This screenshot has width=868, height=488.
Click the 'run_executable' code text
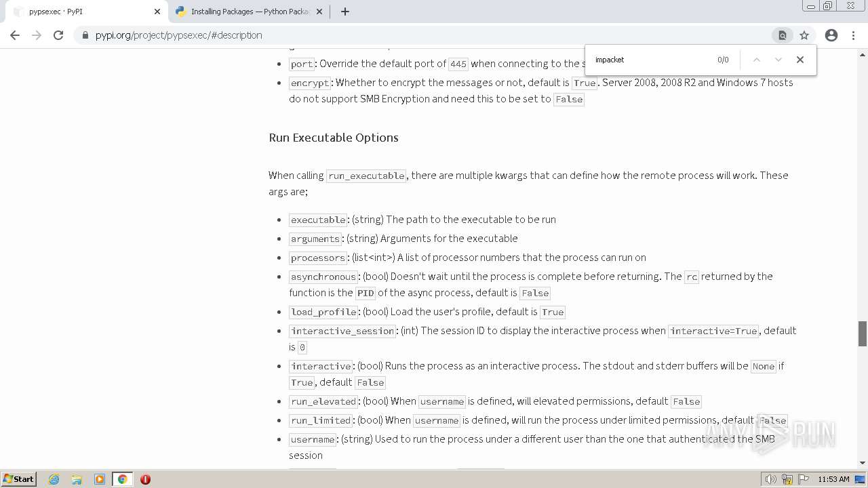(366, 176)
